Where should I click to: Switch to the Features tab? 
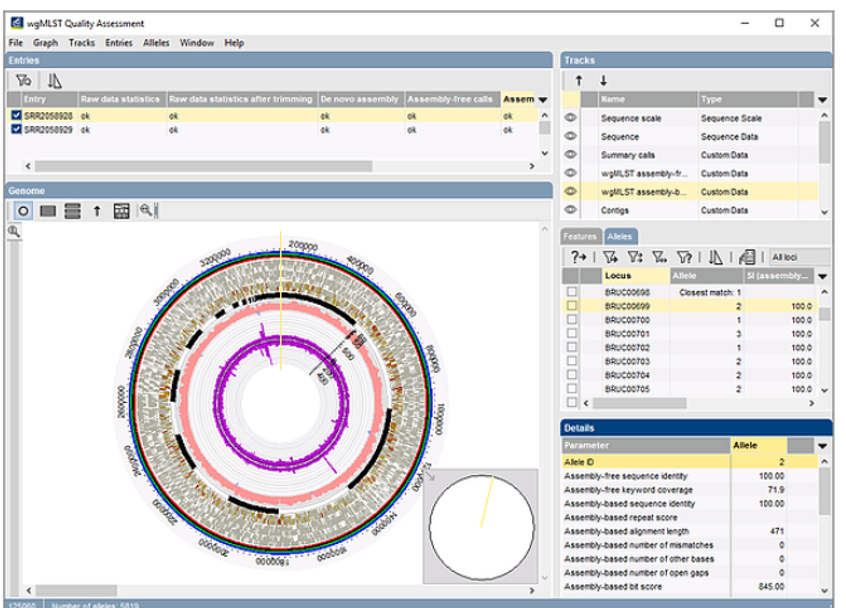tap(580, 236)
